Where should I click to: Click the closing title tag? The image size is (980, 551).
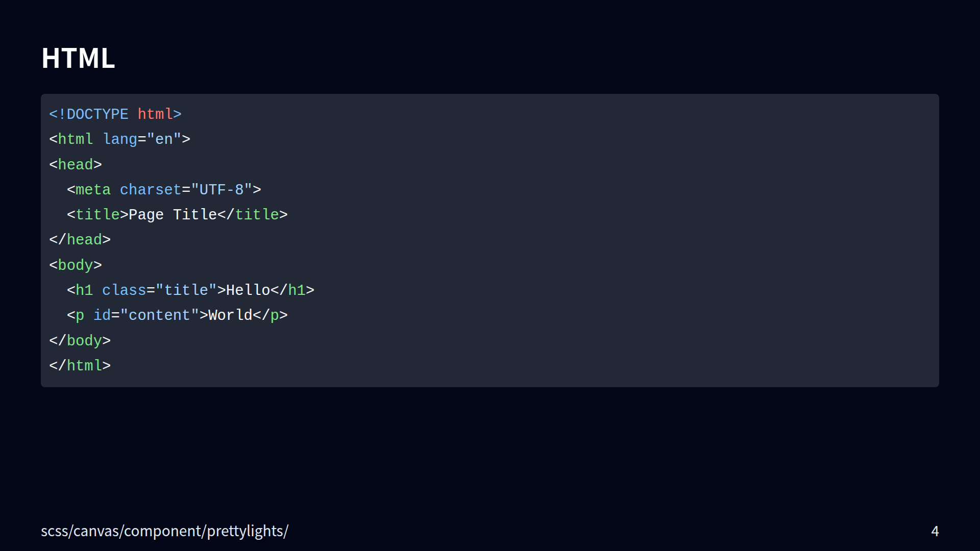(253, 215)
